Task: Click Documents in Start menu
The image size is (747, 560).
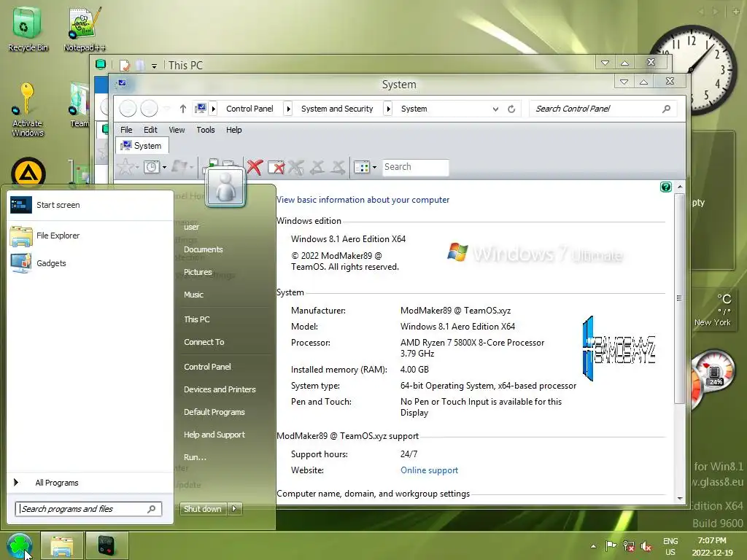Action: (x=204, y=249)
